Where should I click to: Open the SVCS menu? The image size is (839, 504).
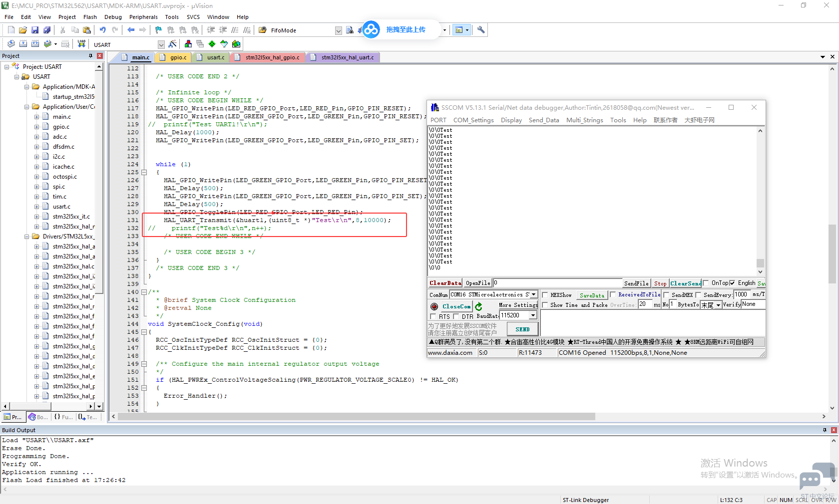[193, 17]
